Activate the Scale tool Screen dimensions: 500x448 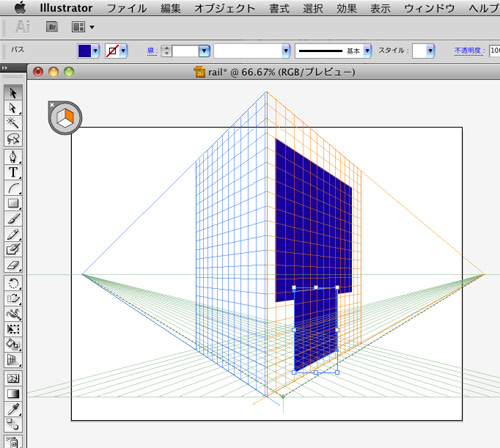(x=13, y=299)
